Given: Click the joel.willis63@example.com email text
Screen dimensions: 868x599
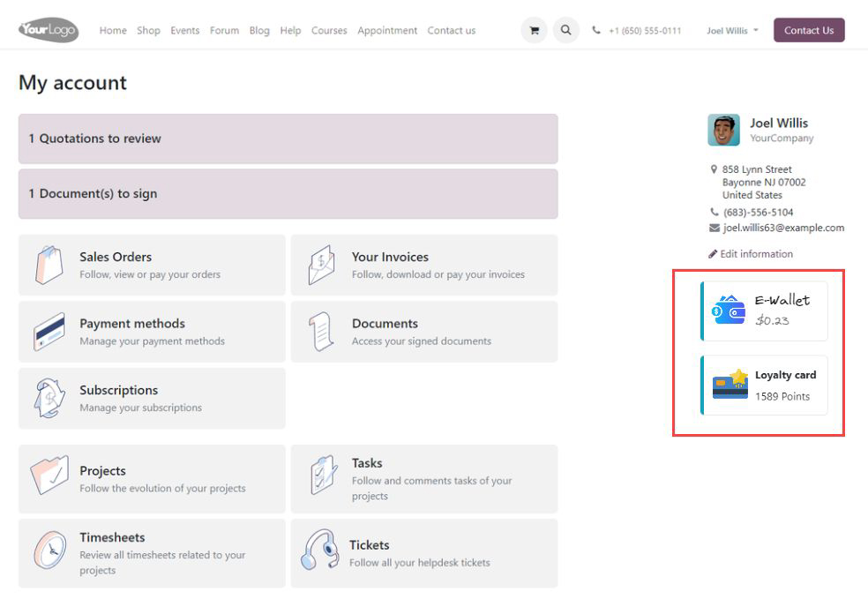Looking at the screenshot, I should (783, 228).
